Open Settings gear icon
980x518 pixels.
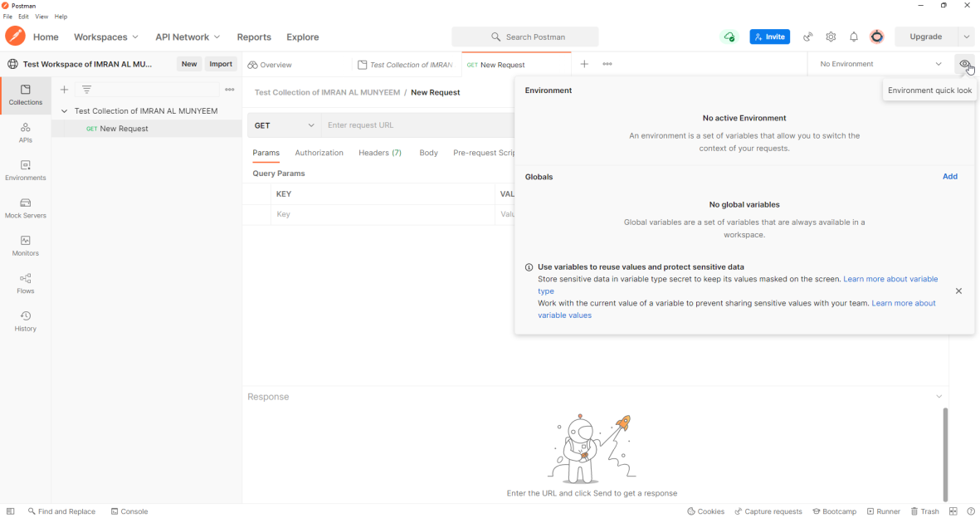831,37
